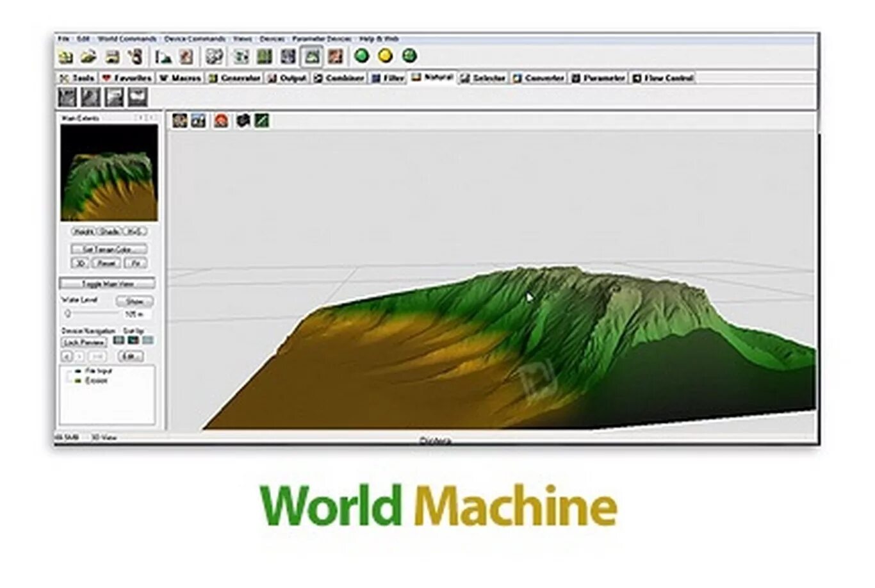Click the terrain profile icon after the first separator

tap(163, 57)
